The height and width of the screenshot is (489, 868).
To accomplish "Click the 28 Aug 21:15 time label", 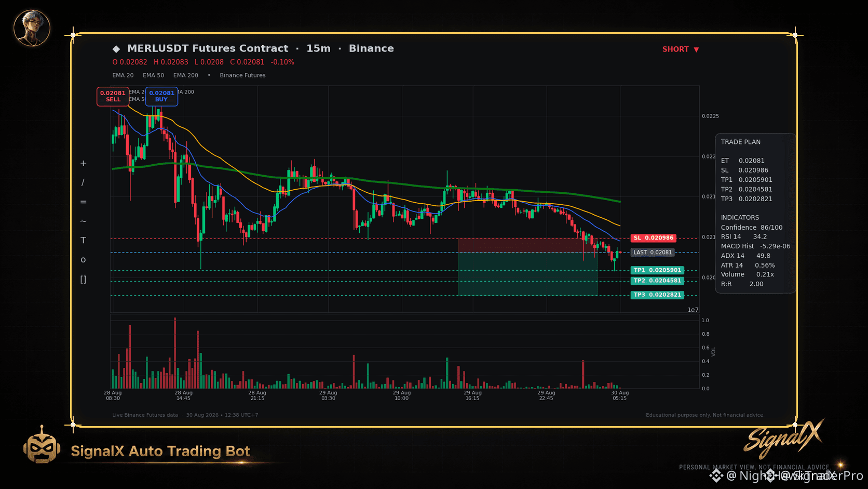I will coord(257,395).
